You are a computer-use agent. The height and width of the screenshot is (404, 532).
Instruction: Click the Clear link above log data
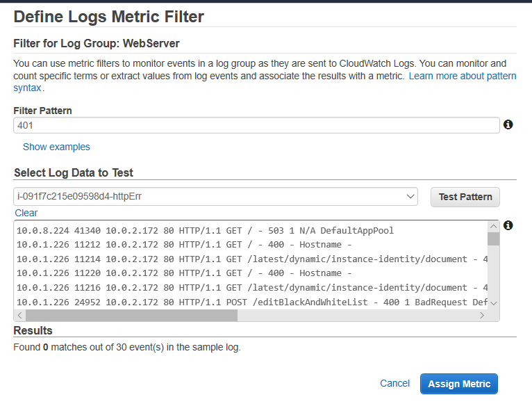tap(26, 213)
